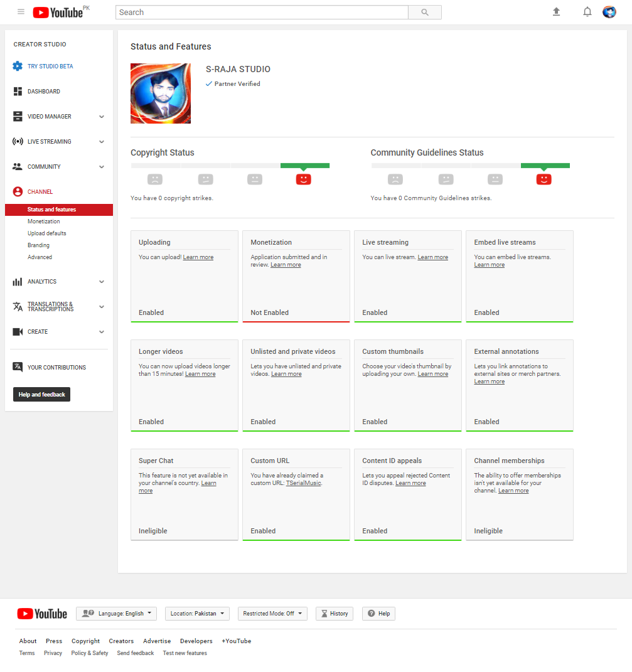
Task: Click the Analytics bar chart icon
Action: click(x=18, y=282)
